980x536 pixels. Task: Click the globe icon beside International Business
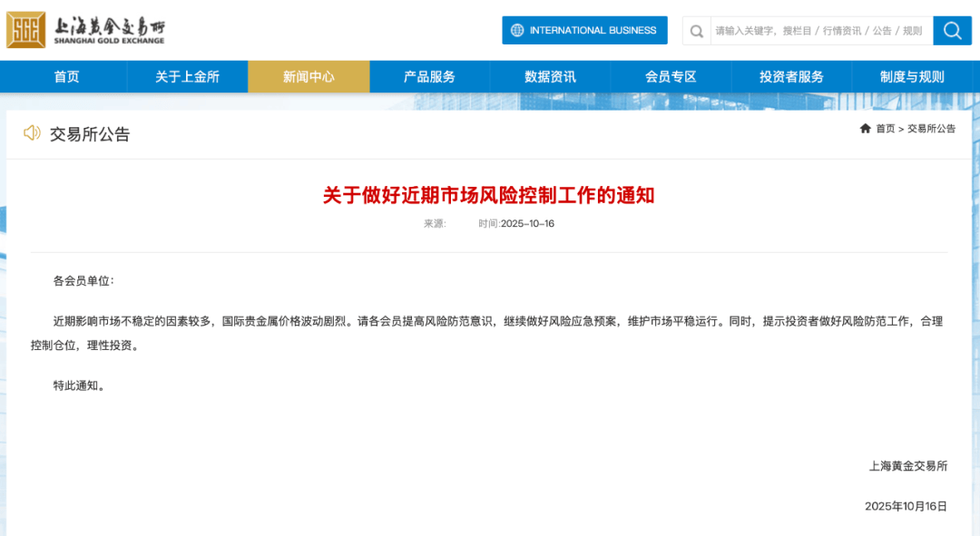pos(517,30)
